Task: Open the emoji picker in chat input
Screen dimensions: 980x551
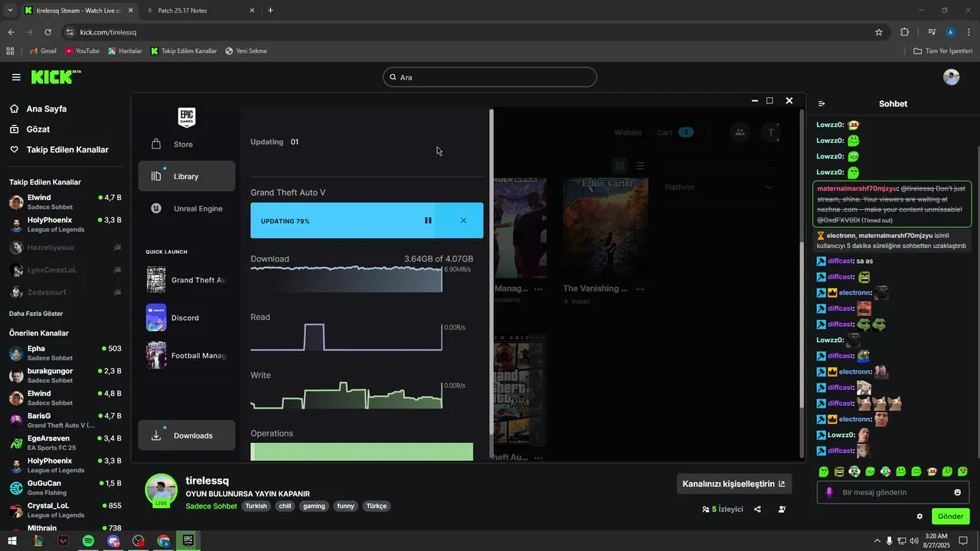Action: coord(957,492)
